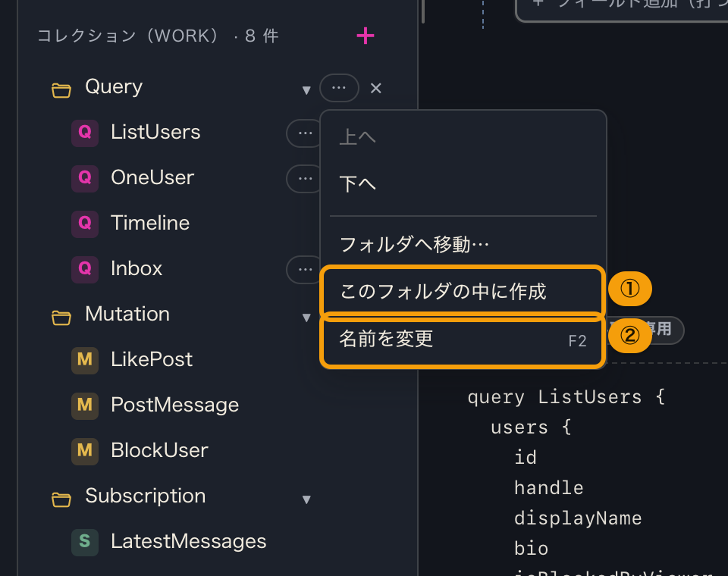This screenshot has height=576, width=728.
Task: Open the LatestMessages subscription
Action: [x=189, y=542]
